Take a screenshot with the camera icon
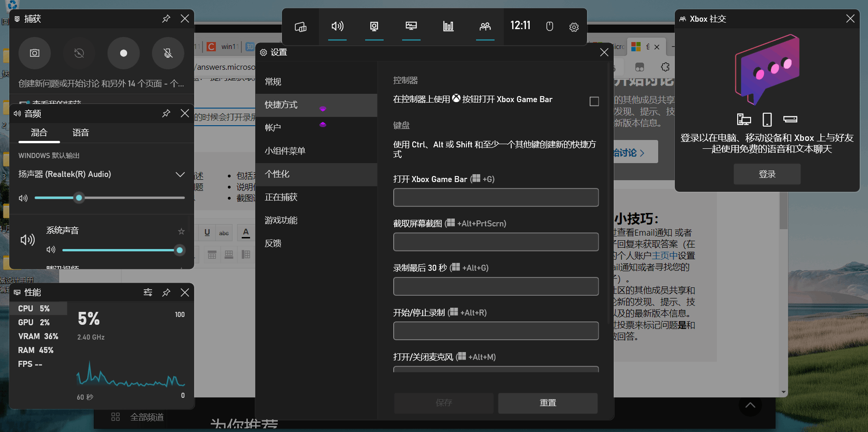This screenshot has width=868, height=432. (x=35, y=53)
